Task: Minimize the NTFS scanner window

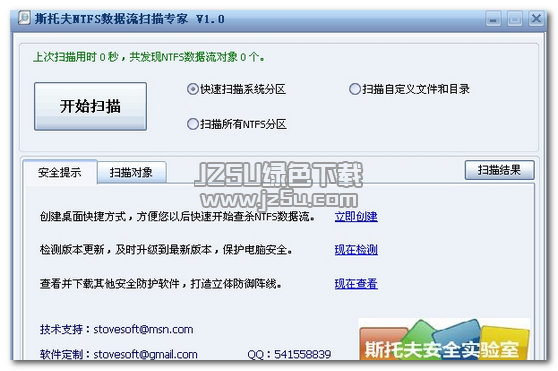Action: [x=493, y=18]
